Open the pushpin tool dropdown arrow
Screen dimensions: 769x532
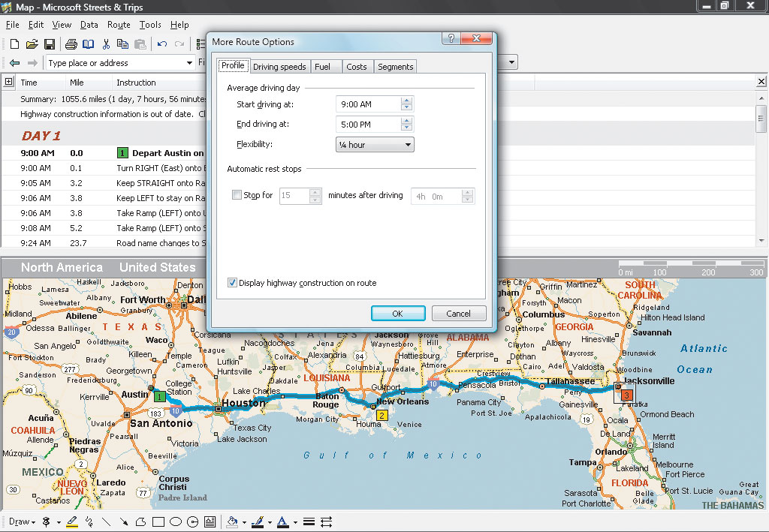pyautogui.click(x=59, y=522)
